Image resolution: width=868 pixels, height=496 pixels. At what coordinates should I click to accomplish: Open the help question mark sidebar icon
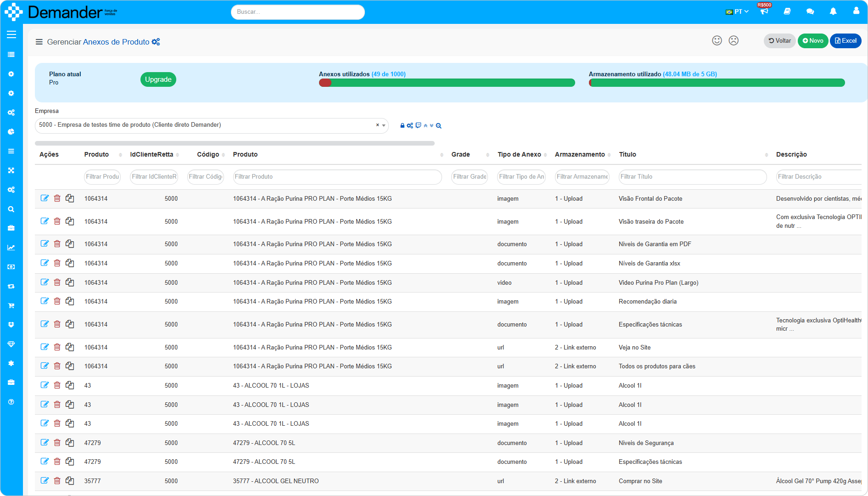coord(11,402)
